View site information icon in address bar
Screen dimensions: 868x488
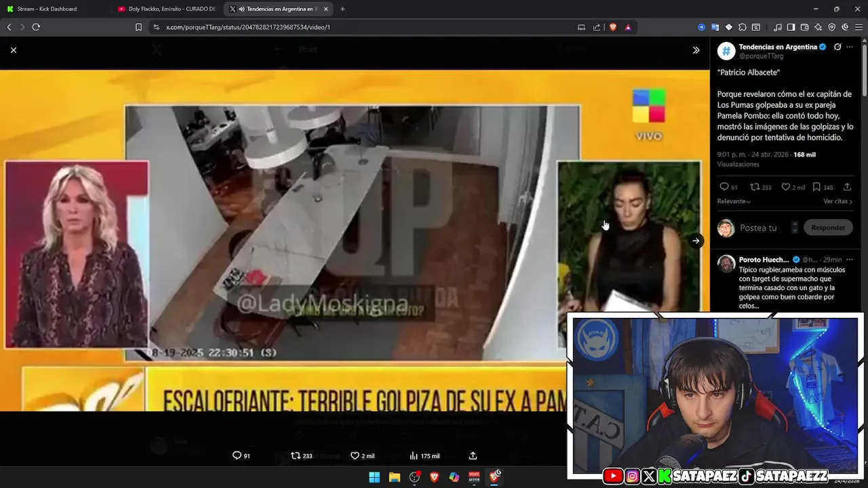(156, 27)
